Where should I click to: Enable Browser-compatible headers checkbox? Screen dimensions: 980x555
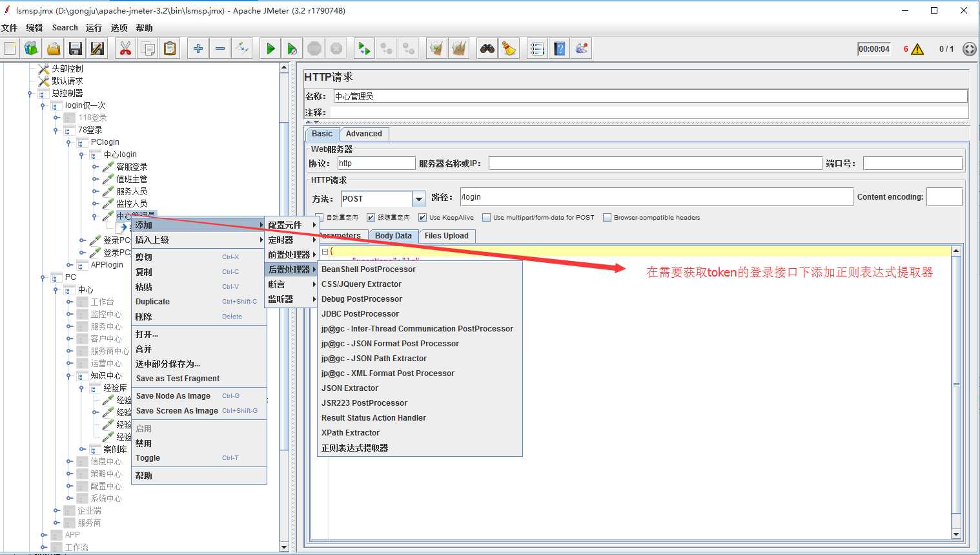click(607, 218)
